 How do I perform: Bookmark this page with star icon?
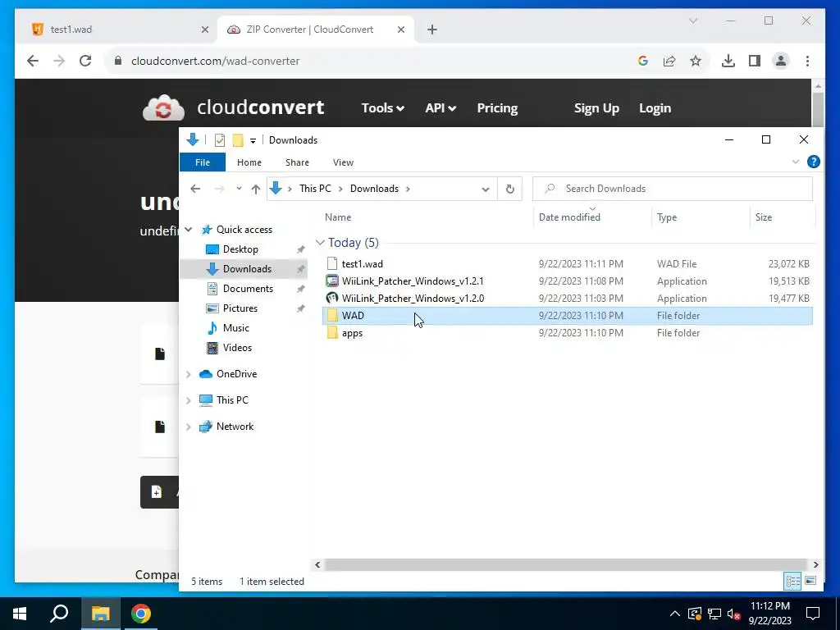[x=696, y=61]
